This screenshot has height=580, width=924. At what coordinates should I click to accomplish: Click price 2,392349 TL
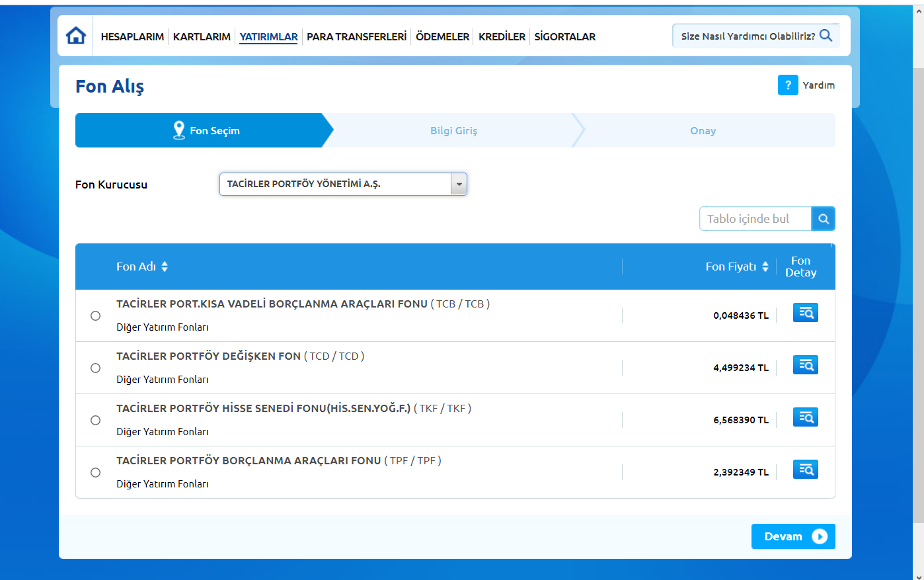741,472
